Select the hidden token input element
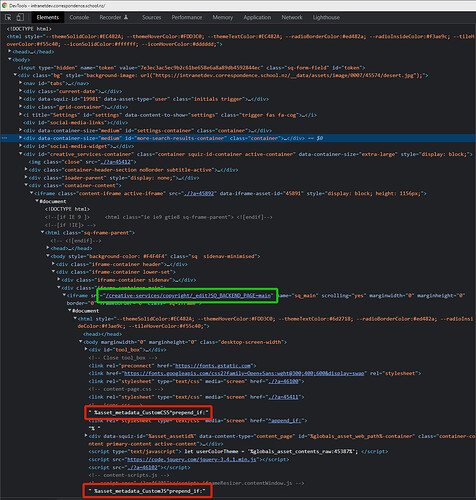This screenshot has height=500, width=476. 192,68
